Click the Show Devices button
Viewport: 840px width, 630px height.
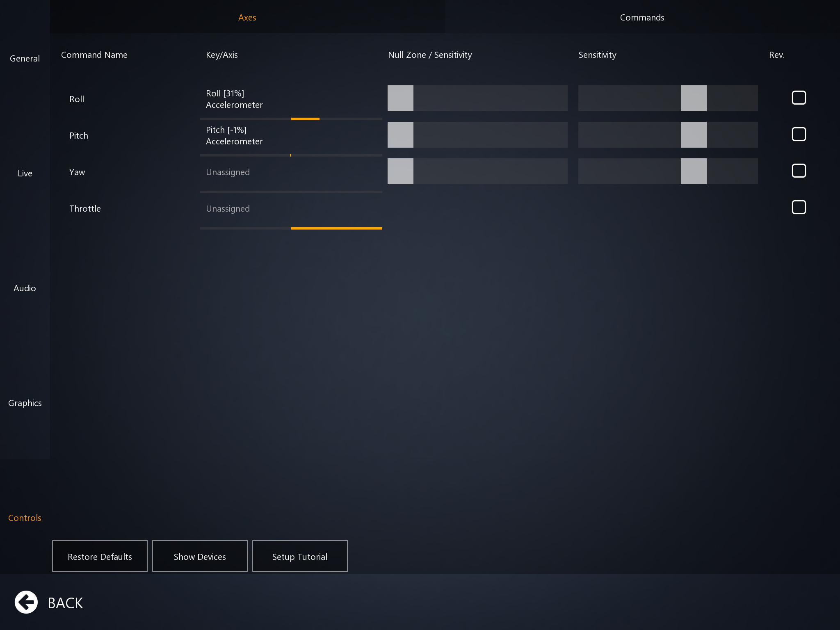click(200, 556)
